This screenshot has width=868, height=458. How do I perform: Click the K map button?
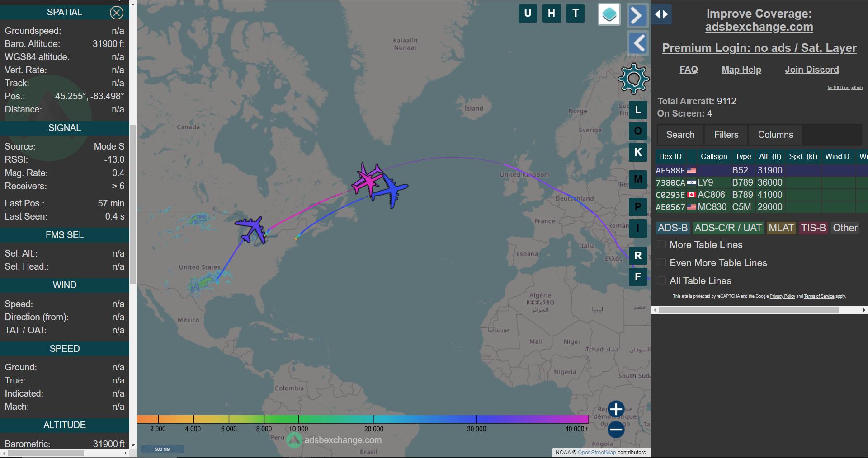[638, 152]
